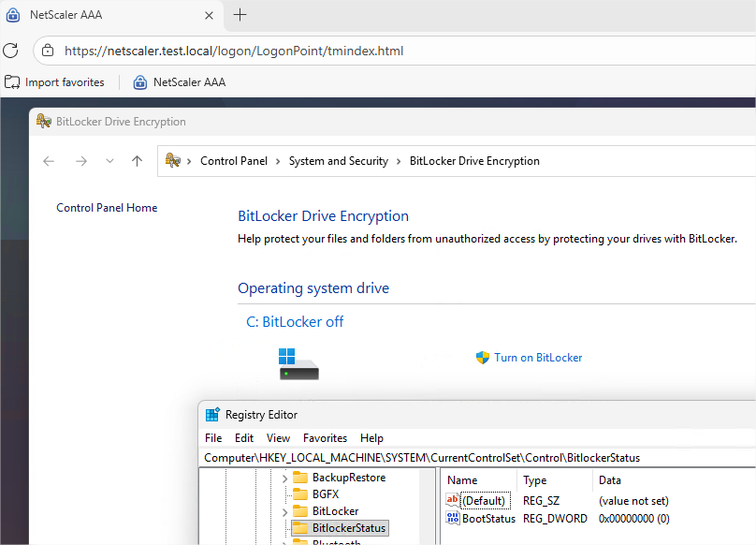The width and height of the screenshot is (756, 545).
Task: Expand the BackupRestore registry key
Action: 285,479
